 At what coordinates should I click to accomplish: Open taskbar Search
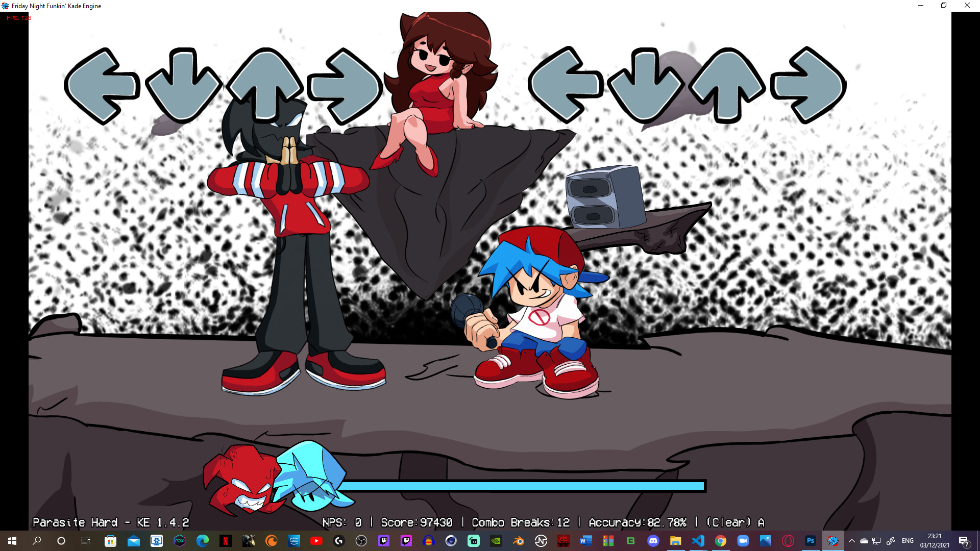(x=37, y=541)
